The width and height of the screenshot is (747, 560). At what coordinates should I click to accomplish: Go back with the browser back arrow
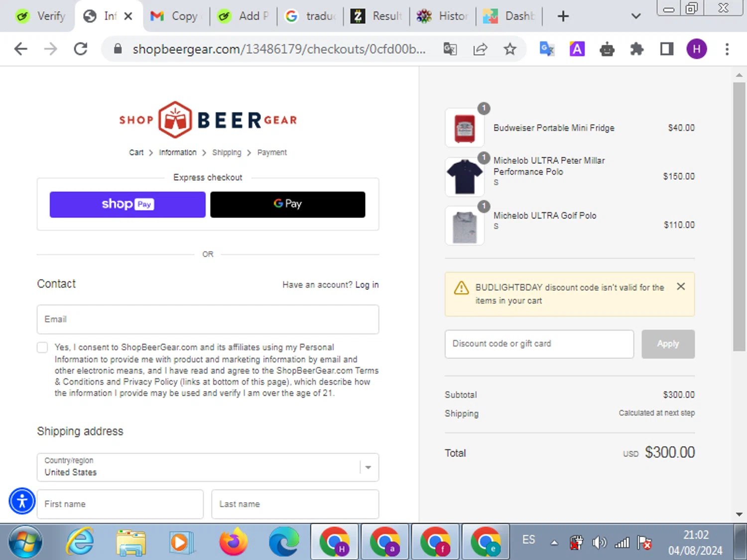pyautogui.click(x=21, y=49)
